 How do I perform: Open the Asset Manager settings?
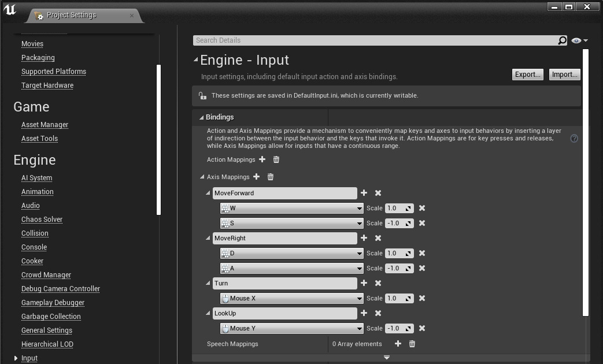[x=45, y=125]
